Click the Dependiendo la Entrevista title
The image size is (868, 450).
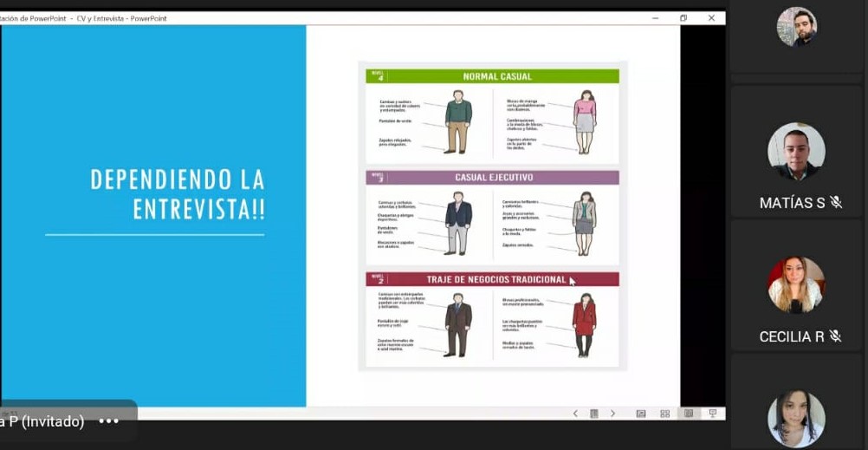pos(177,194)
